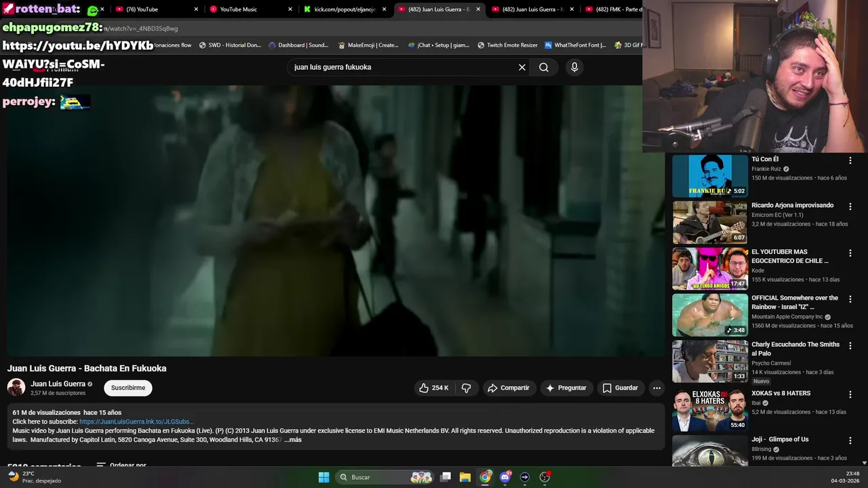The image size is (868, 488).
Task: Open Twitch Emote Resizer bookmark
Action: coord(507,45)
